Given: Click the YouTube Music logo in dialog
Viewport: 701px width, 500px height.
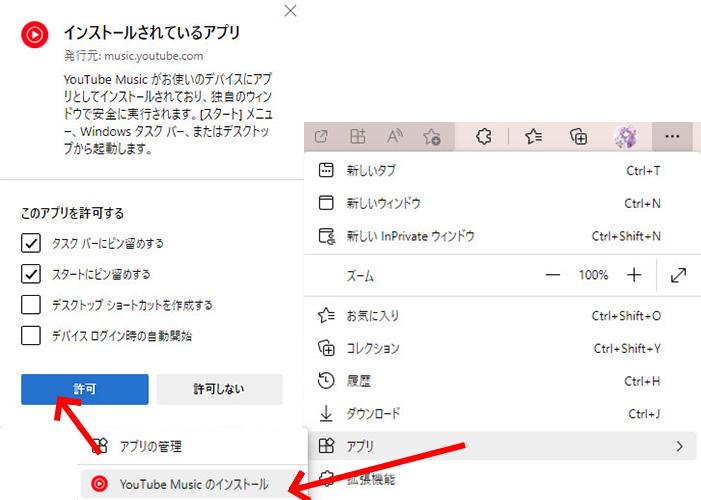Looking at the screenshot, I should click(x=34, y=34).
